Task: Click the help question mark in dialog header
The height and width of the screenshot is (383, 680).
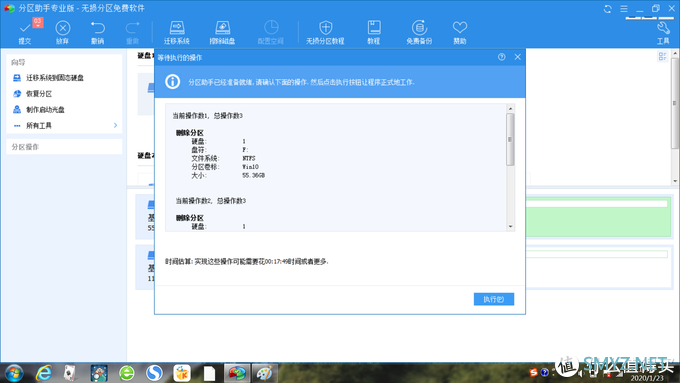Action: click(x=501, y=57)
